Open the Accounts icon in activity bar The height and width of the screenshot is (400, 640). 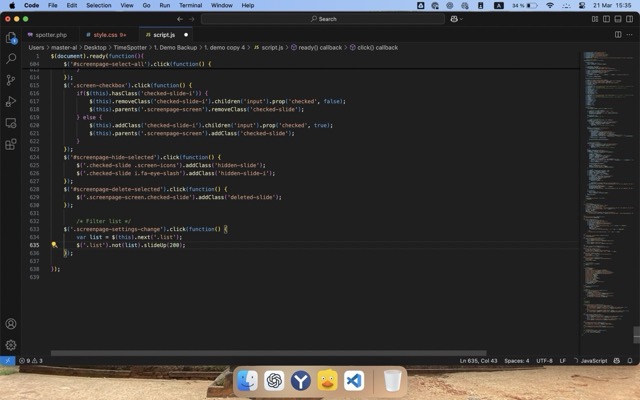(x=11, y=324)
